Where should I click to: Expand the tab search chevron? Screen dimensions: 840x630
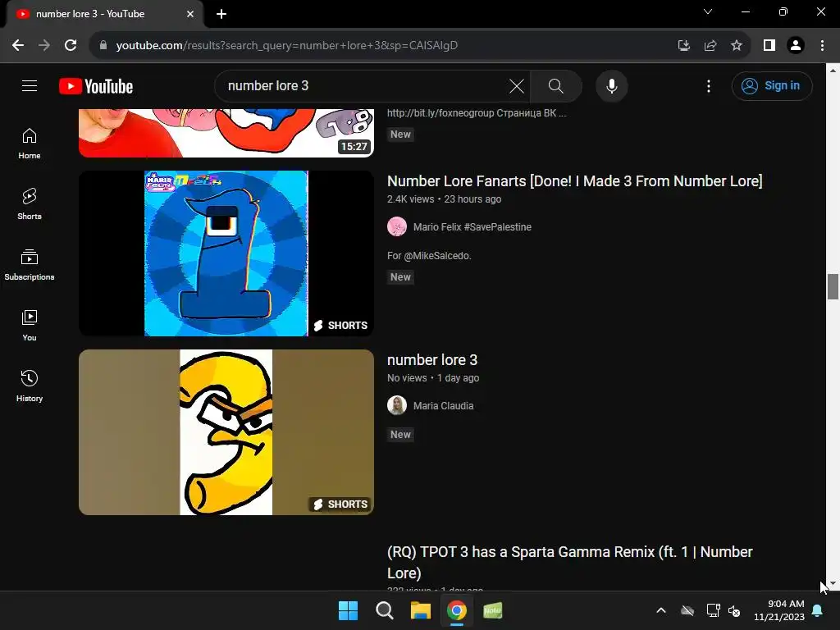point(708,11)
